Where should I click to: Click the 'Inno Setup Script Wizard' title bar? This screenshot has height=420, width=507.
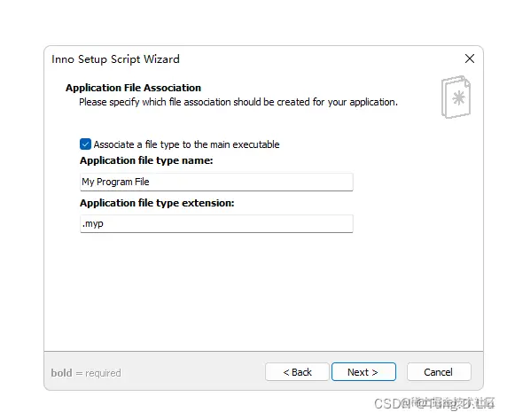click(x=115, y=59)
